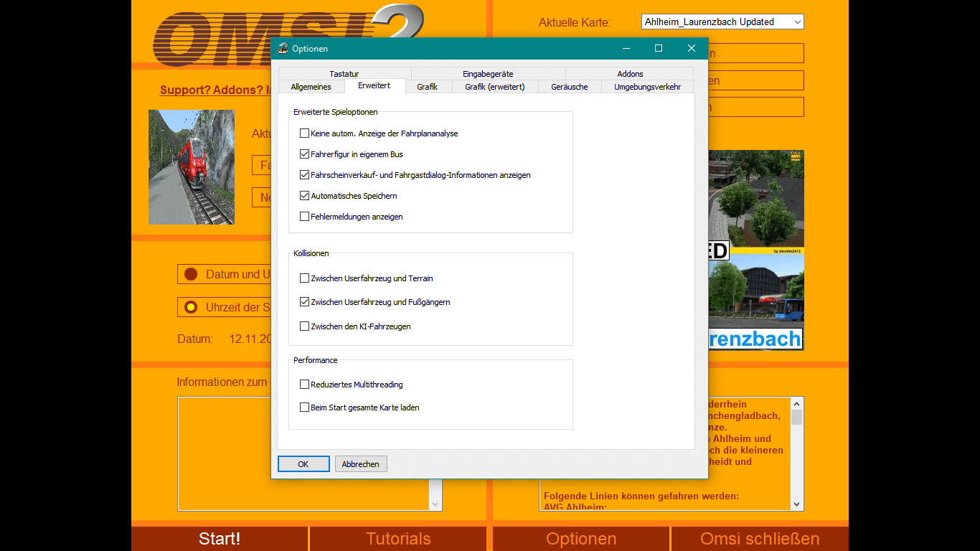Enable Keine autom. Anzeige der Fahrplananalyse

pyautogui.click(x=305, y=133)
